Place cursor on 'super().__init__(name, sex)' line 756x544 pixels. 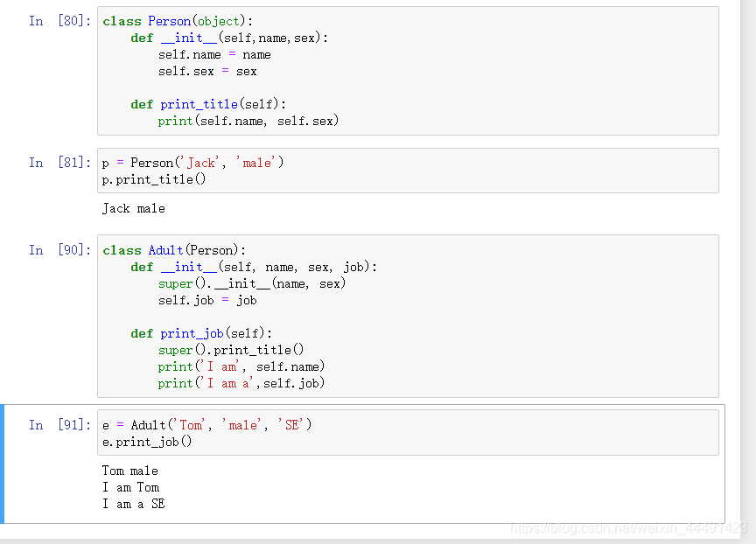252,283
